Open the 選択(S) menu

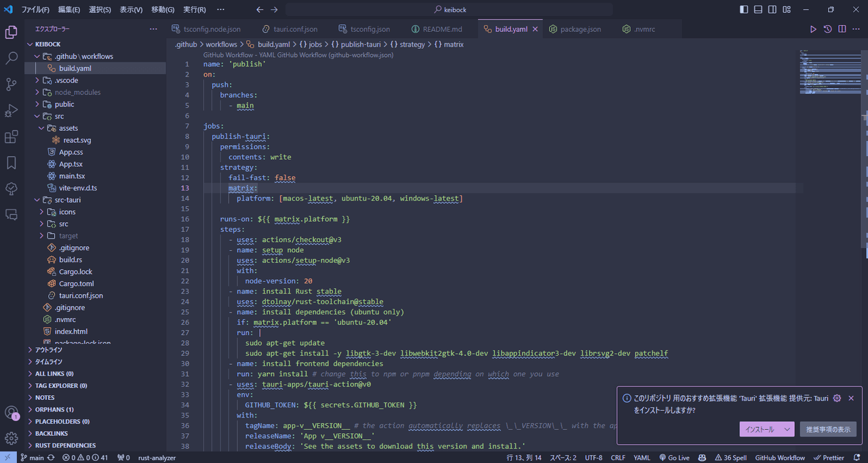100,9
